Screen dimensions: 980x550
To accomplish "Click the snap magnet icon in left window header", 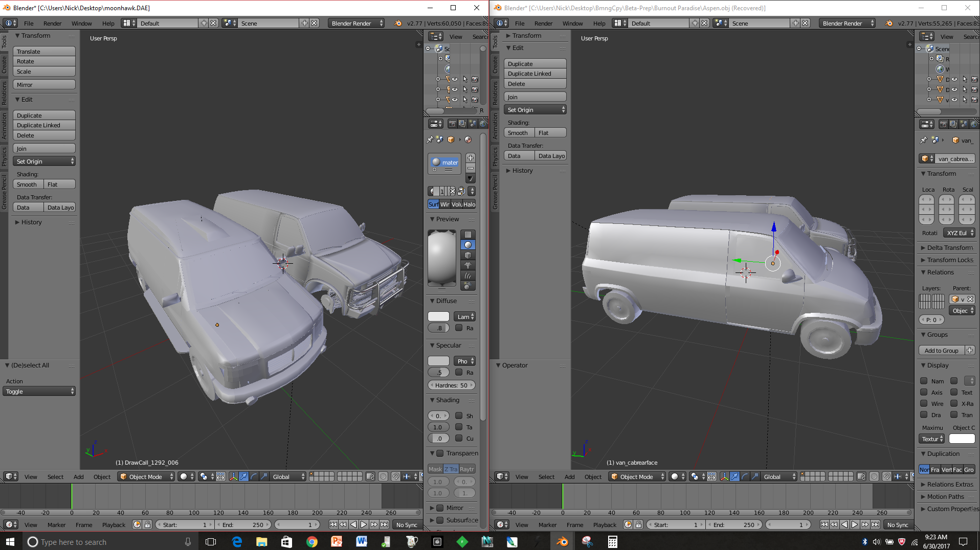I will [x=395, y=476].
